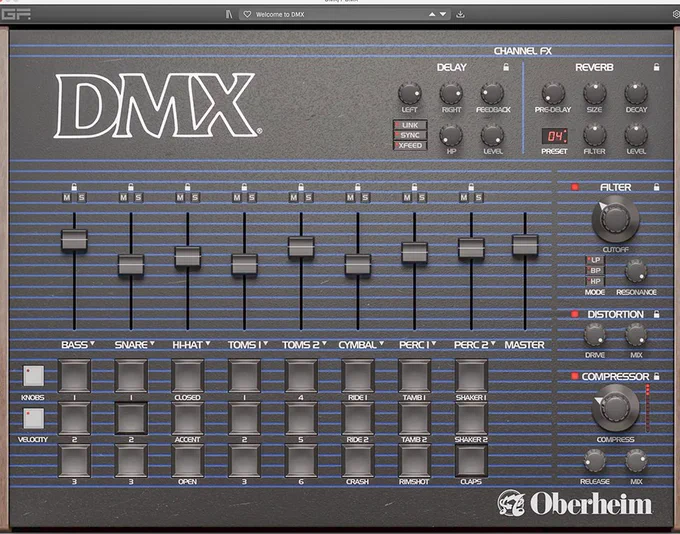680x534 pixels.
Task: Click the Filter Resonance knob
Action: [x=636, y=271]
